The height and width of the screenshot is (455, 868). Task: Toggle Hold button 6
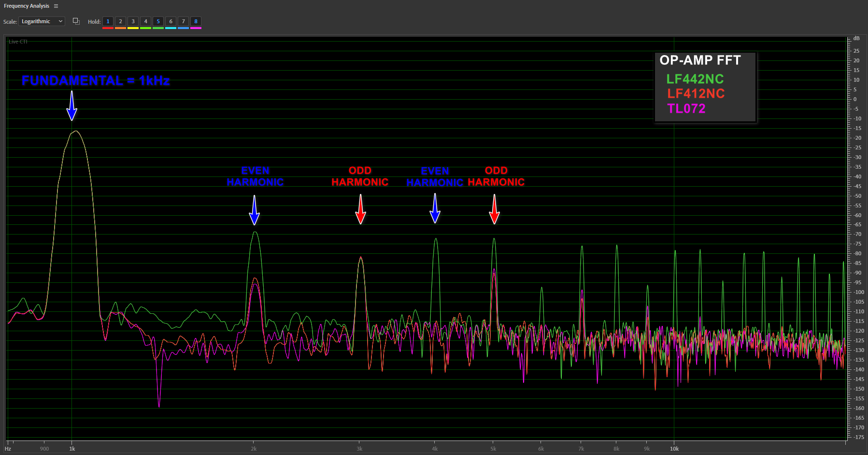click(x=171, y=21)
